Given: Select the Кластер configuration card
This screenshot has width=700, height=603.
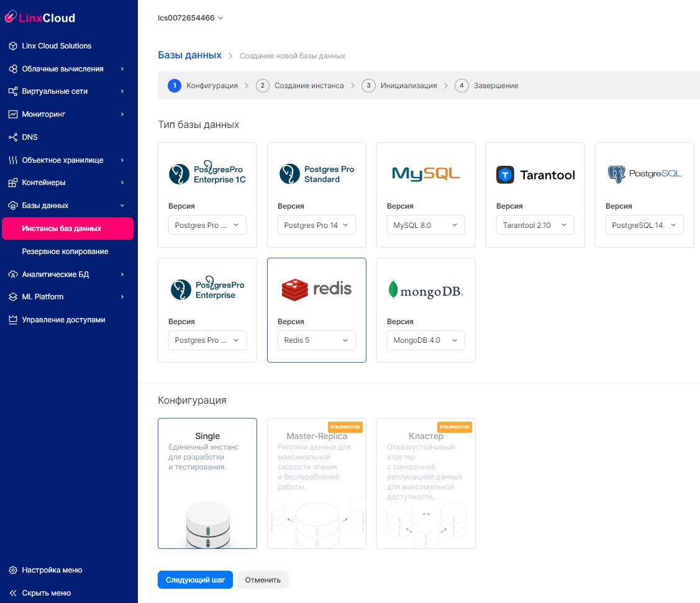Looking at the screenshot, I should 426,483.
